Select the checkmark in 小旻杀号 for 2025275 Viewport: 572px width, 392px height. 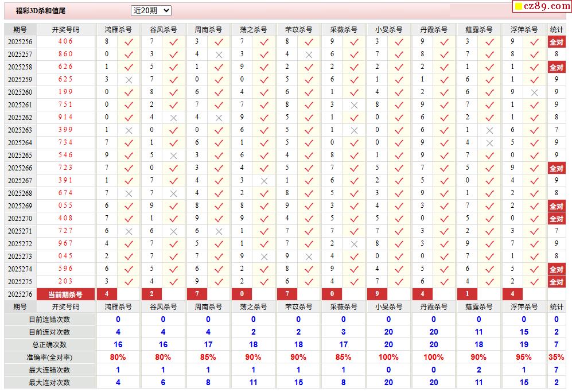tap(399, 282)
